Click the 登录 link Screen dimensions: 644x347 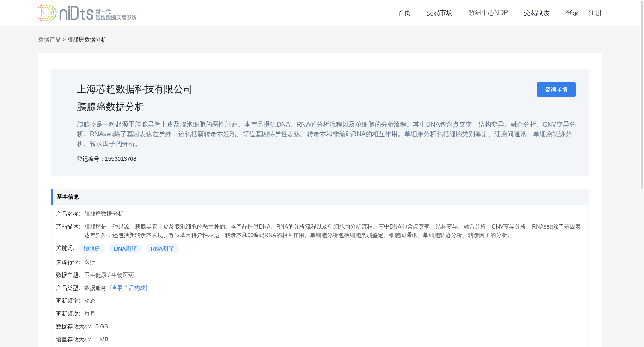572,13
